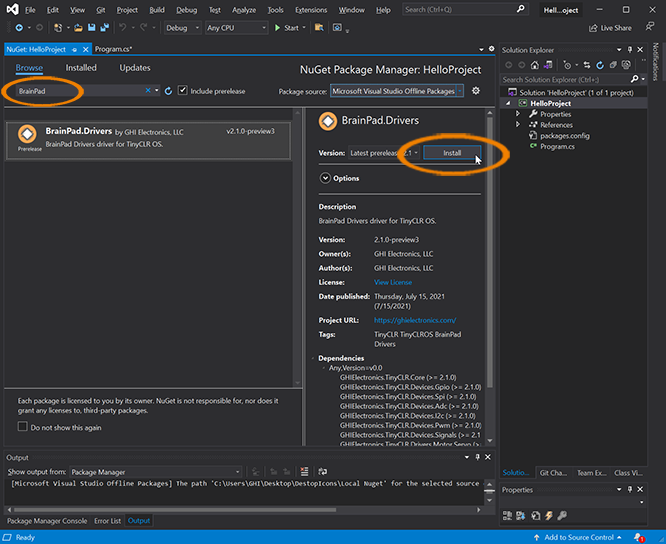Click Sync with Active Document icon
The height and width of the screenshot is (544, 666).
tap(587, 65)
